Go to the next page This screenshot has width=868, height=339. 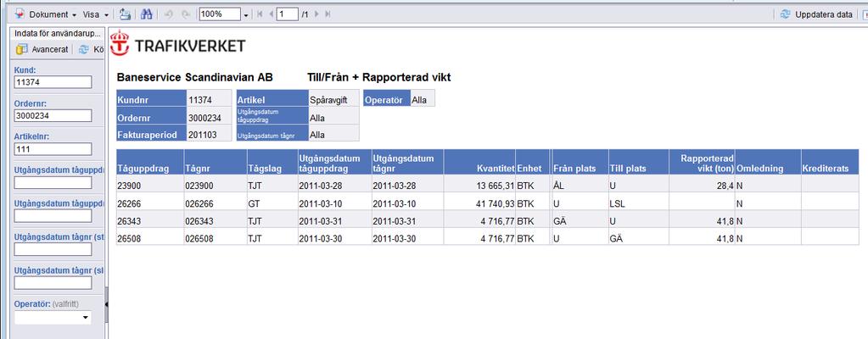tap(317, 14)
